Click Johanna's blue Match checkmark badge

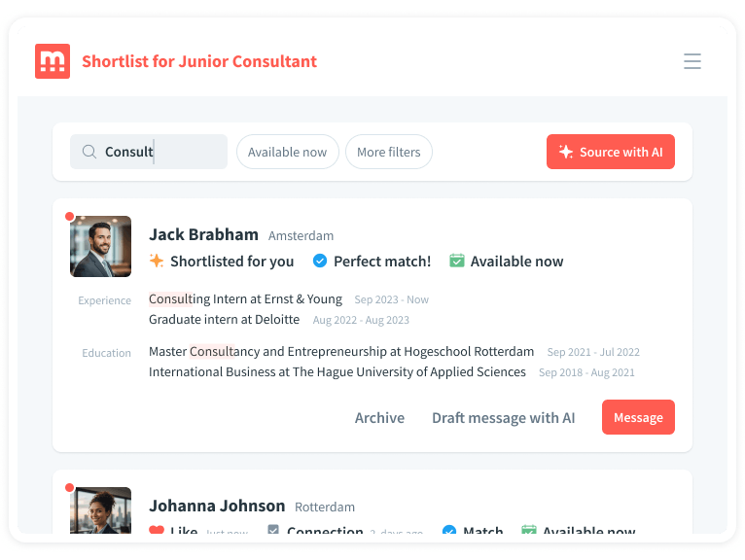point(449,531)
